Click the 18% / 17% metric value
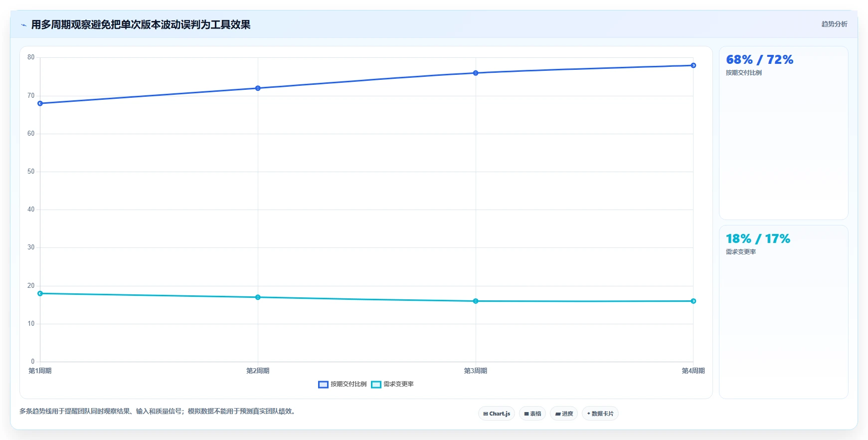The height and width of the screenshot is (440, 868). pos(758,239)
